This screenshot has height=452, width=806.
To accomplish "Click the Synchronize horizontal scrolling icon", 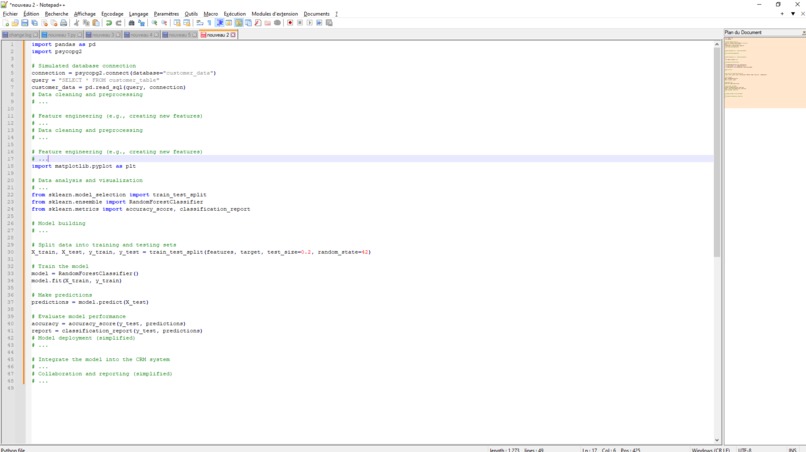I will (187, 23).
